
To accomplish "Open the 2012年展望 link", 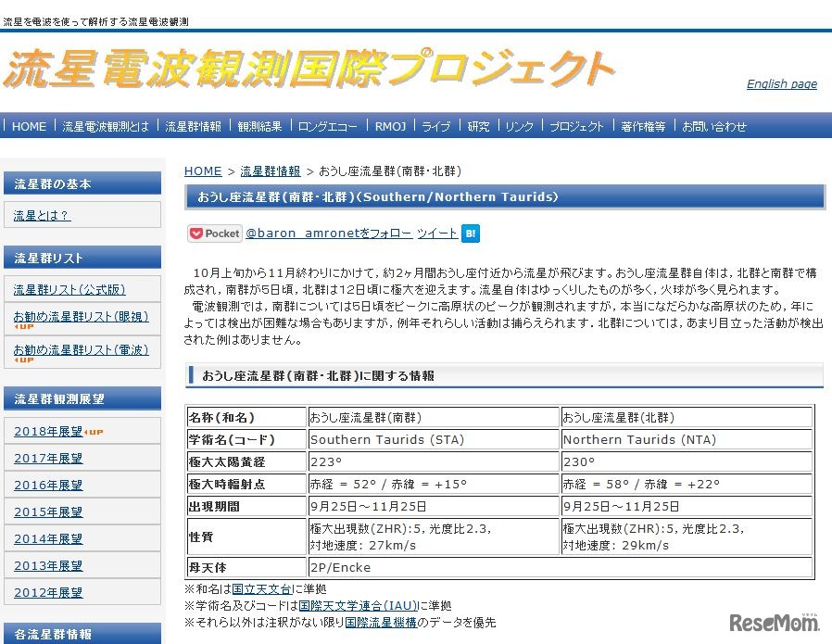I will 48,593.
